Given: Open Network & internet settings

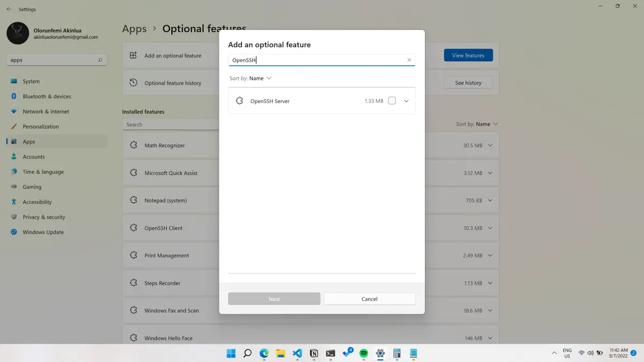Looking at the screenshot, I should [57, 112].
